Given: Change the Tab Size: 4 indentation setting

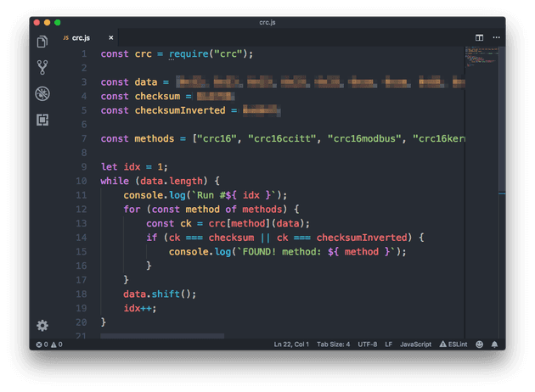Looking at the screenshot, I should point(333,344).
